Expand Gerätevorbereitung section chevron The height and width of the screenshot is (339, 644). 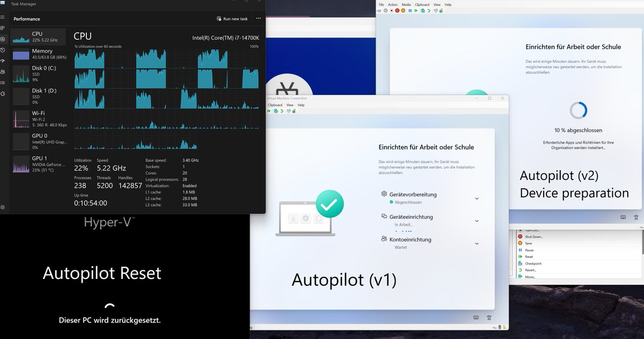(x=477, y=198)
